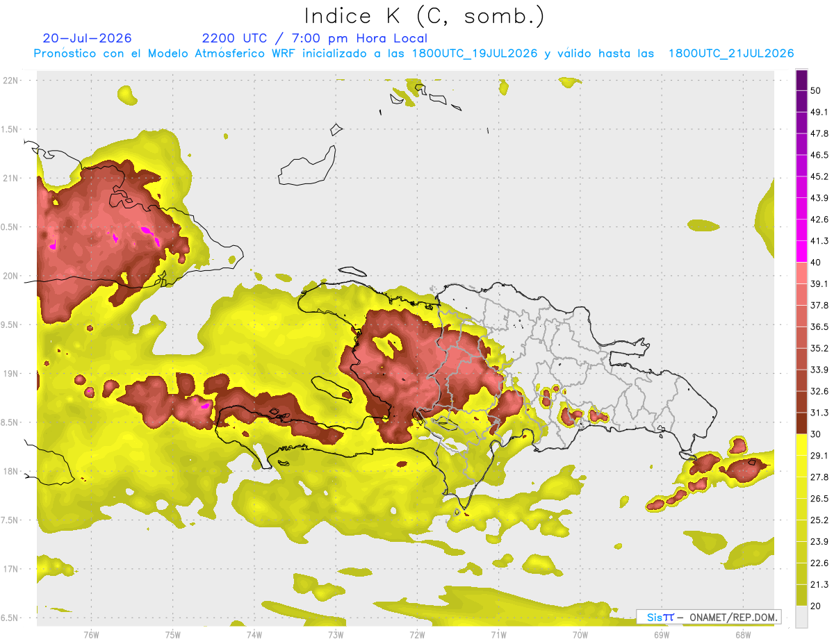Screen dimensions: 834x644
Task: Click the '17N' latitude label
Action: [x=11, y=569]
